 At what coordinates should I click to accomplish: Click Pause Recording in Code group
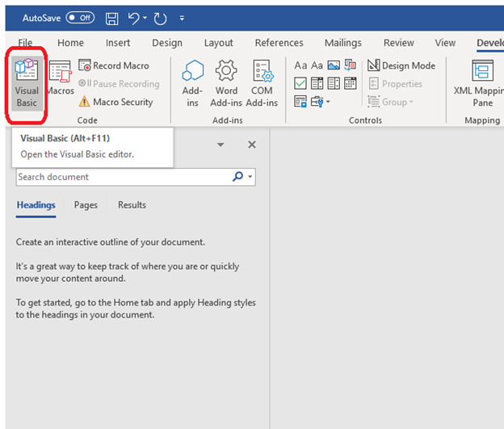click(x=119, y=83)
